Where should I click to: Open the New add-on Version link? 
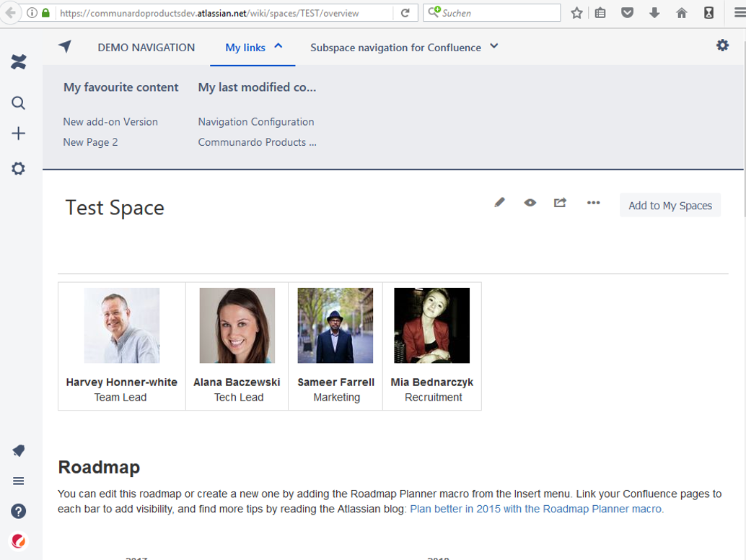(110, 122)
